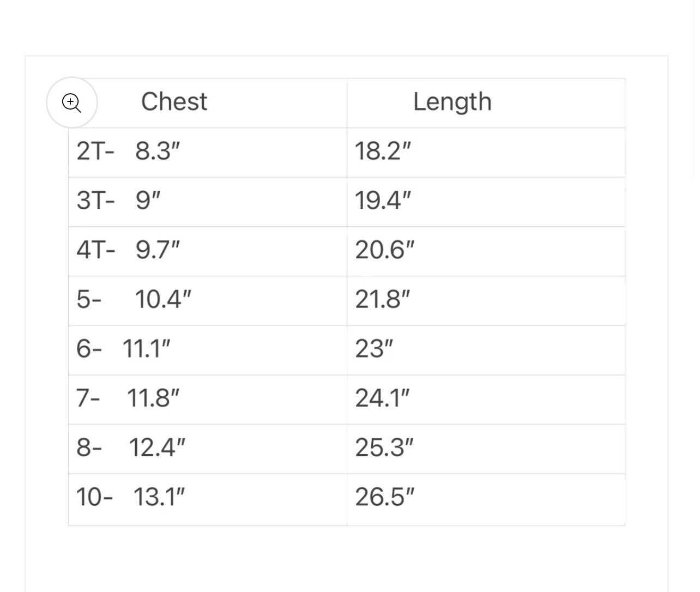Click the 24.1" length value

click(x=382, y=398)
